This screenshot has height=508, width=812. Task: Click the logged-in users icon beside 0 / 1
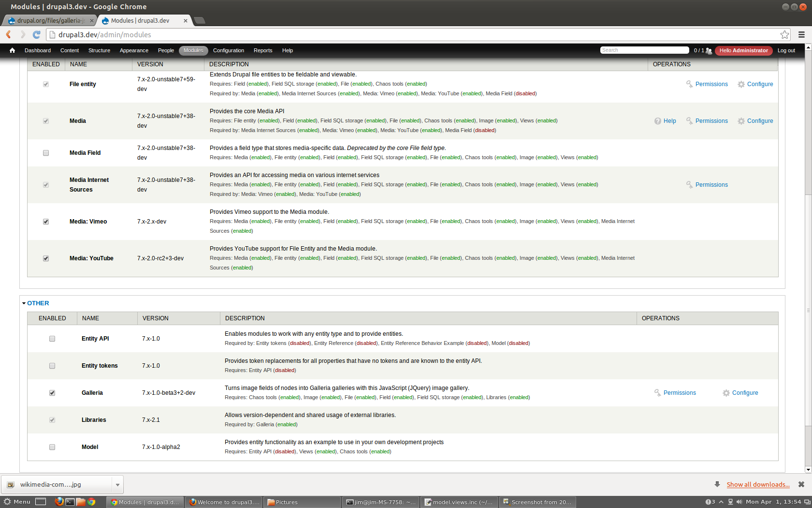click(709, 51)
